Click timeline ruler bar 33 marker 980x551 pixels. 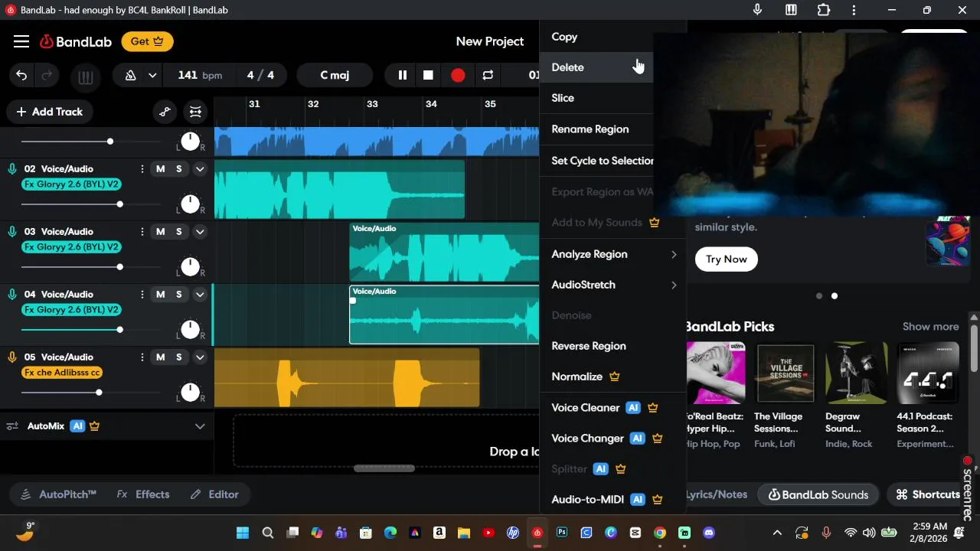pos(372,104)
